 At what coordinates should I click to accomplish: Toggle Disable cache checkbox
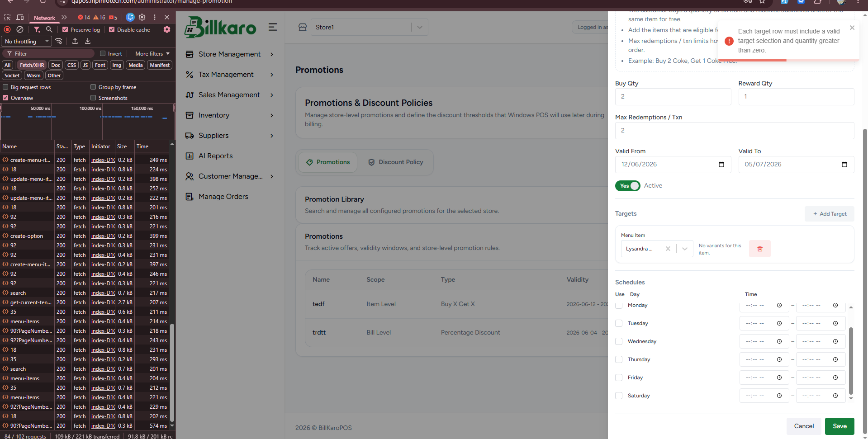[112, 29]
